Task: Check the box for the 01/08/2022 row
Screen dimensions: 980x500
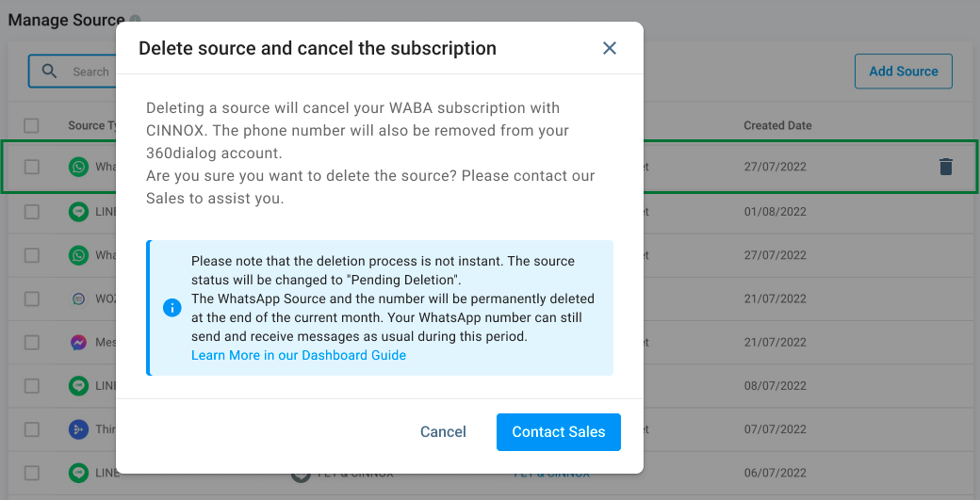Action: pos(32,212)
